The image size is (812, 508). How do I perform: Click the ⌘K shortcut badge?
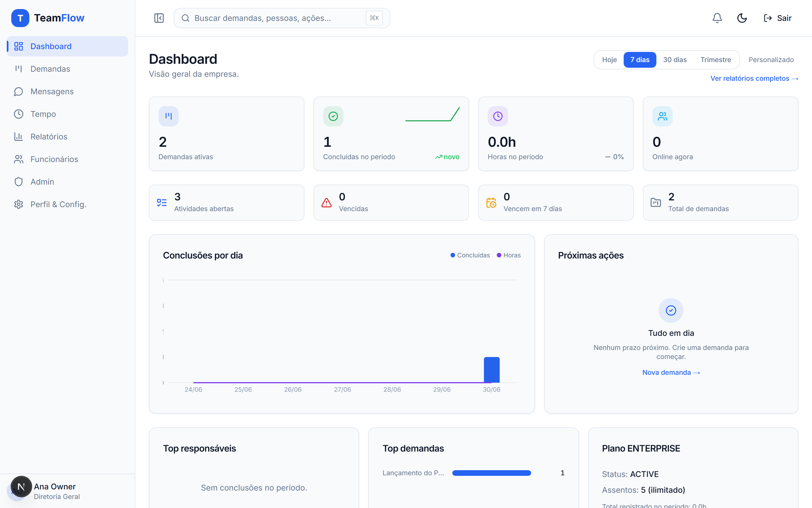[x=374, y=18]
